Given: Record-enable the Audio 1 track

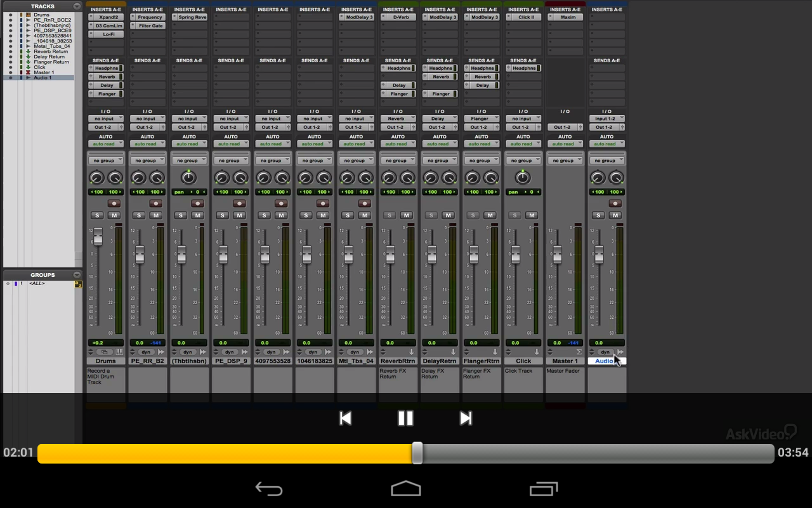Looking at the screenshot, I should [x=615, y=204].
